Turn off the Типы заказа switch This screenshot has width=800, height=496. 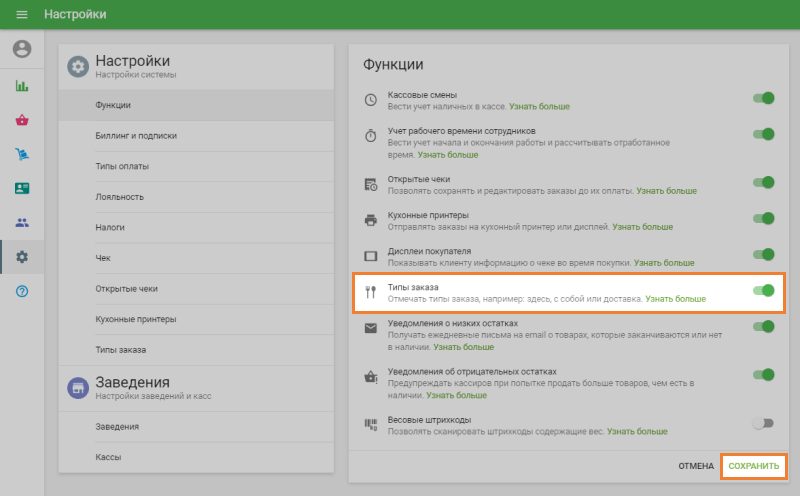764,291
